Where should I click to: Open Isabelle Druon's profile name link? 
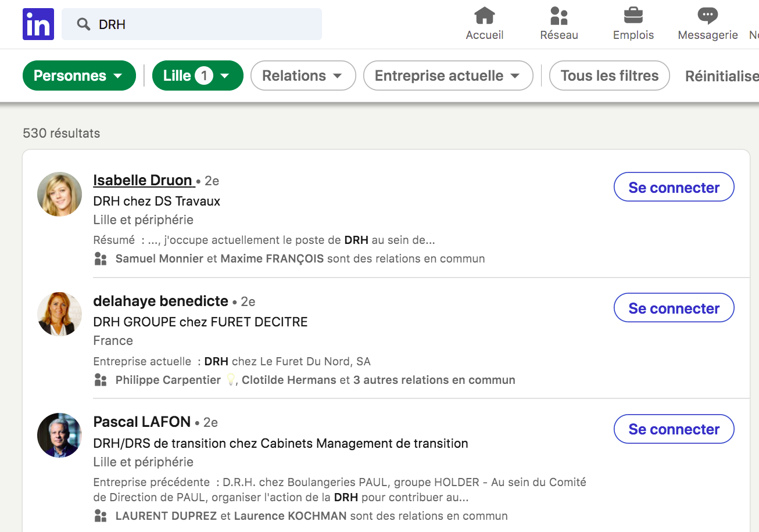143,181
